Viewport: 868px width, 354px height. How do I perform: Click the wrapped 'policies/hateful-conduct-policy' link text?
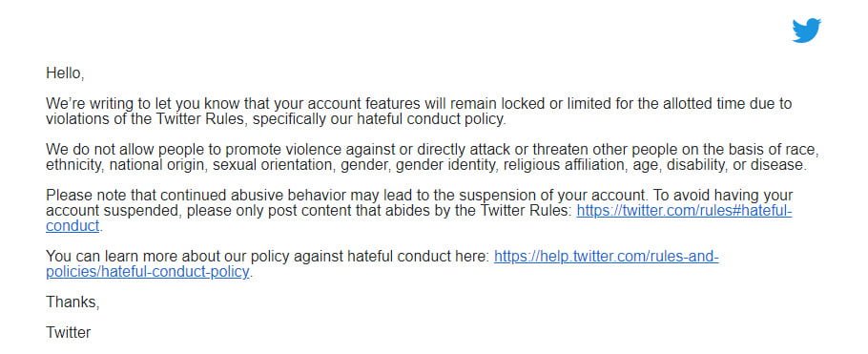(148, 272)
